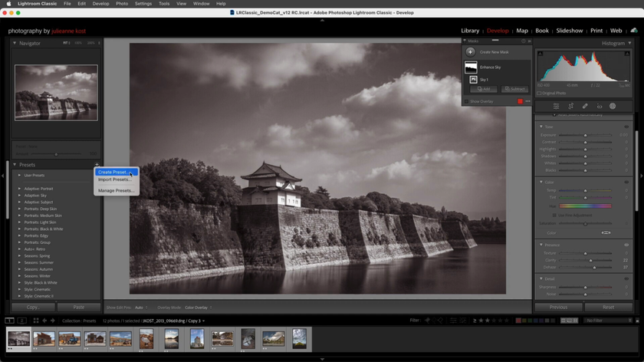Click the Sky 1 mask component icon
Screen dimensions: 644x362
pyautogui.click(x=474, y=79)
